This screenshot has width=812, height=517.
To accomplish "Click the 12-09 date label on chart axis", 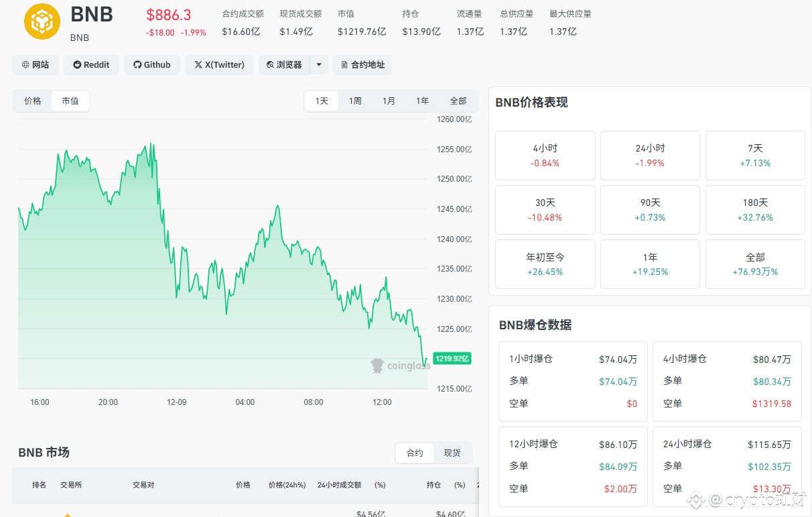I will click(x=176, y=402).
